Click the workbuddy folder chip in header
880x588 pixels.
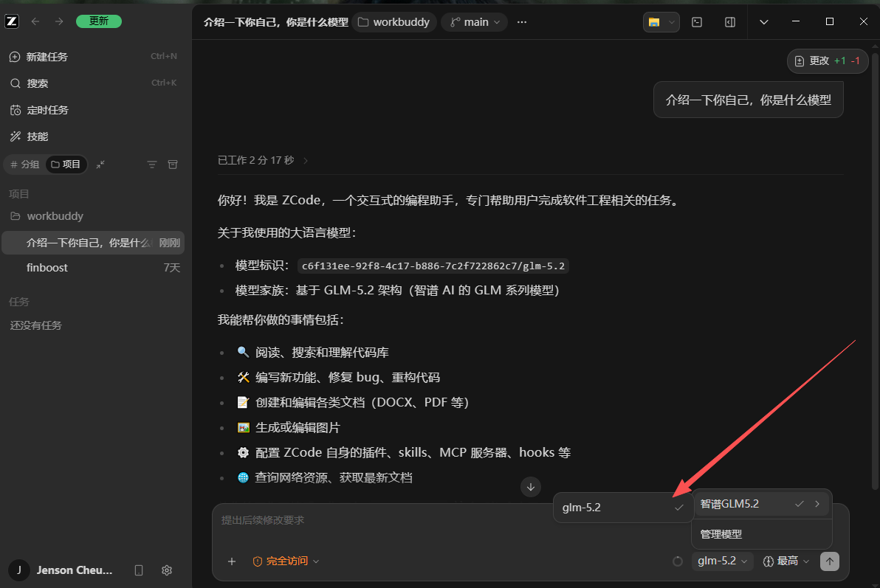[x=394, y=22]
